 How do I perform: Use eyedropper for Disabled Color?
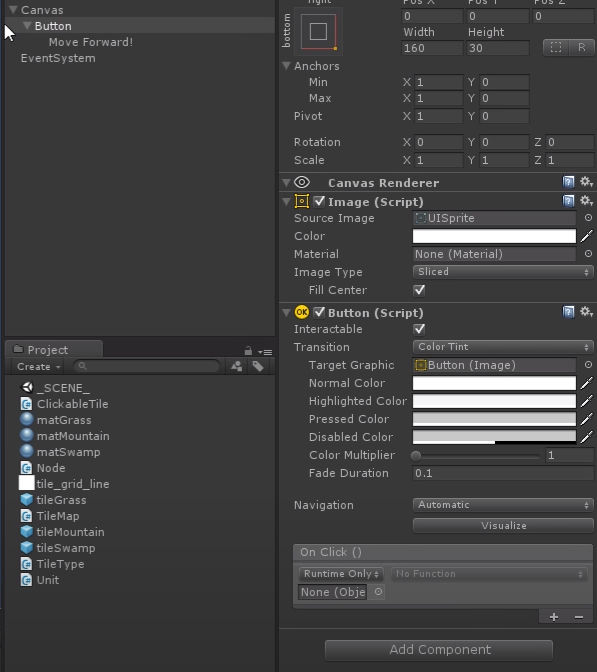pyautogui.click(x=587, y=437)
